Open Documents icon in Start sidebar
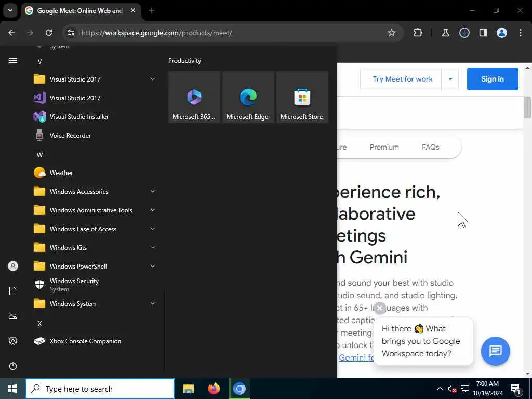Viewport: 532px width, 399px height. (x=13, y=291)
